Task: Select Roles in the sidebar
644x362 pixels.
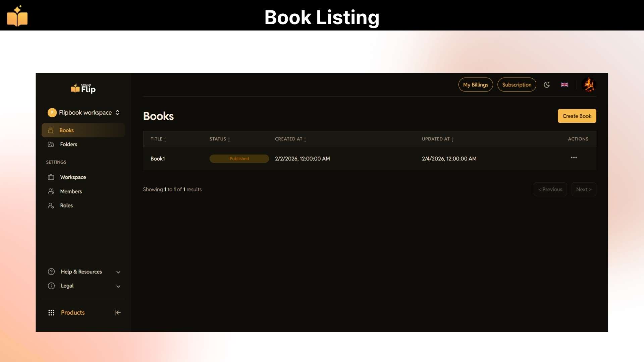Action: point(66,205)
